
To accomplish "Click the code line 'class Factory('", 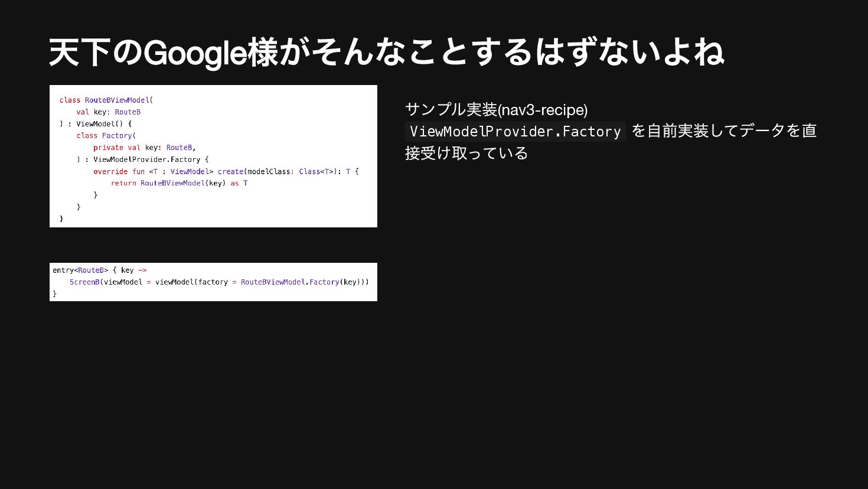I will click(106, 135).
